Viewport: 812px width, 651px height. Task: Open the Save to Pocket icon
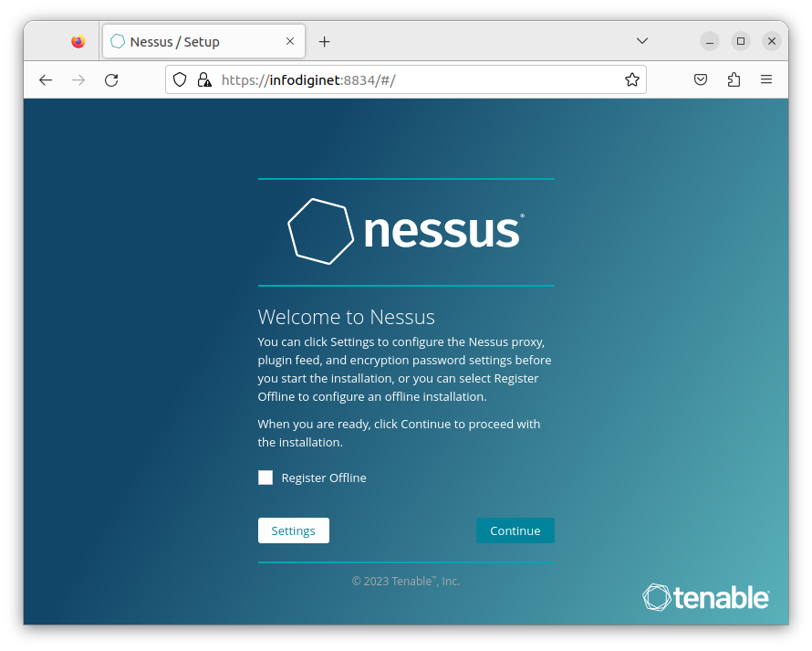tap(700, 79)
